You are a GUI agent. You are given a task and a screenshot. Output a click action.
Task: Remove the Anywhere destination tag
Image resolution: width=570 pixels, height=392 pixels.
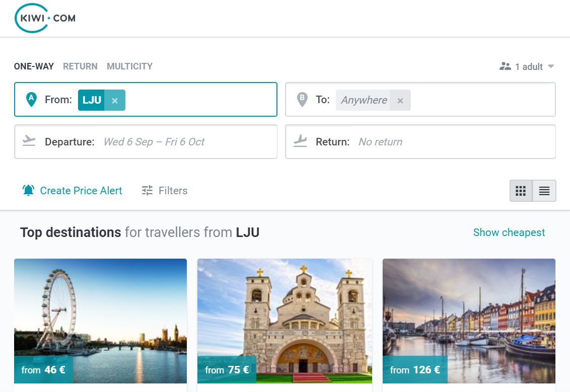coord(400,100)
